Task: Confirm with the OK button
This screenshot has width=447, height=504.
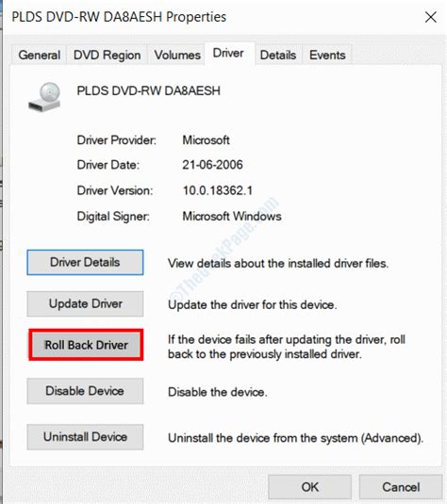Action: click(310, 487)
